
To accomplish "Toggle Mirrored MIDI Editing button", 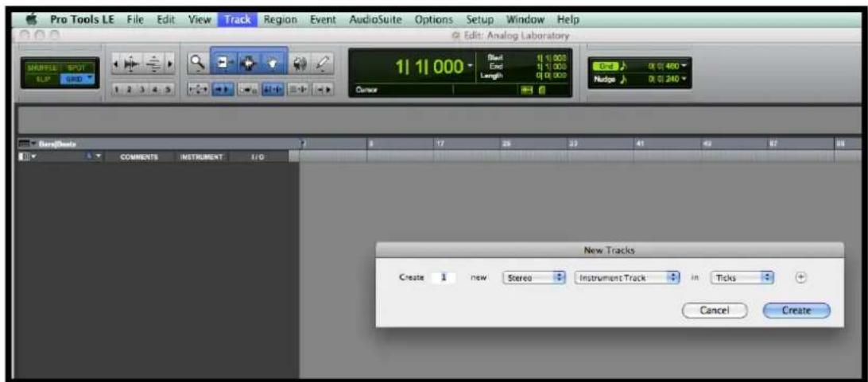I will (x=246, y=89).
